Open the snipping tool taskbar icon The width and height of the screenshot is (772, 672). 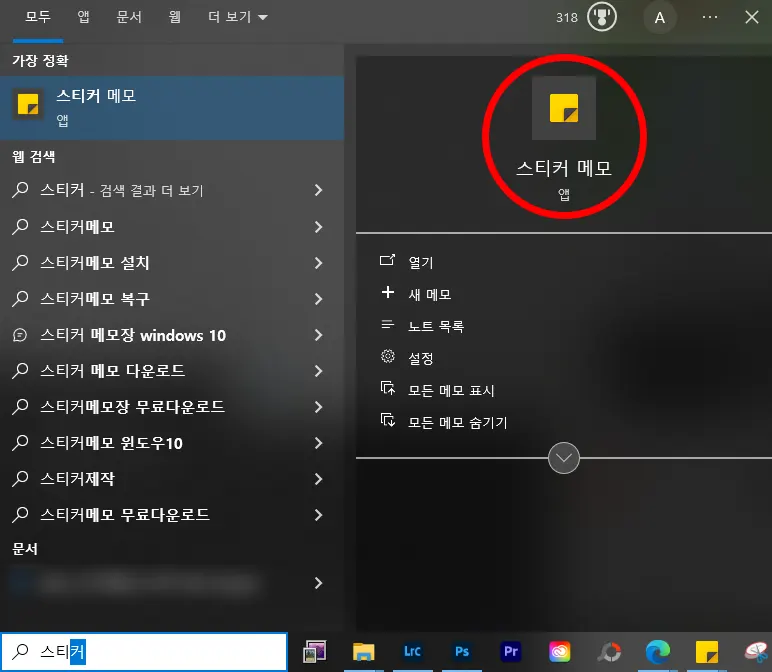(756, 652)
